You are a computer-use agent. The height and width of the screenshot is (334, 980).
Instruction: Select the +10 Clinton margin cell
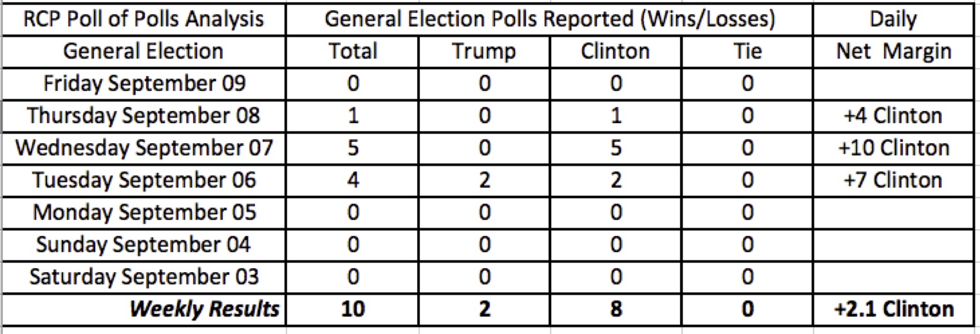pyautogui.click(x=892, y=148)
